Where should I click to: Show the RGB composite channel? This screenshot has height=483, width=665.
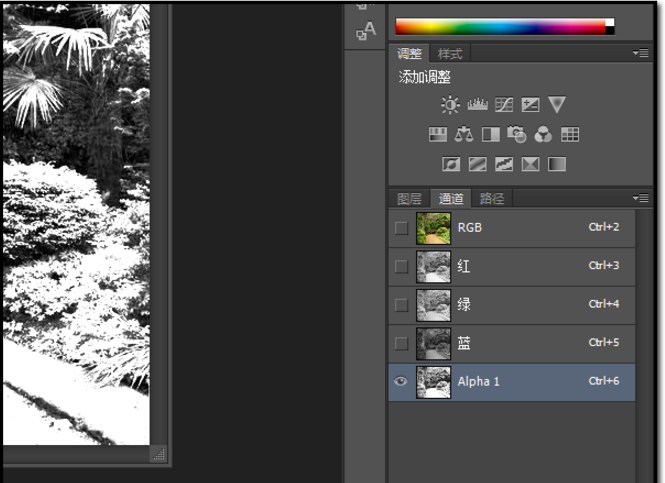pos(401,228)
